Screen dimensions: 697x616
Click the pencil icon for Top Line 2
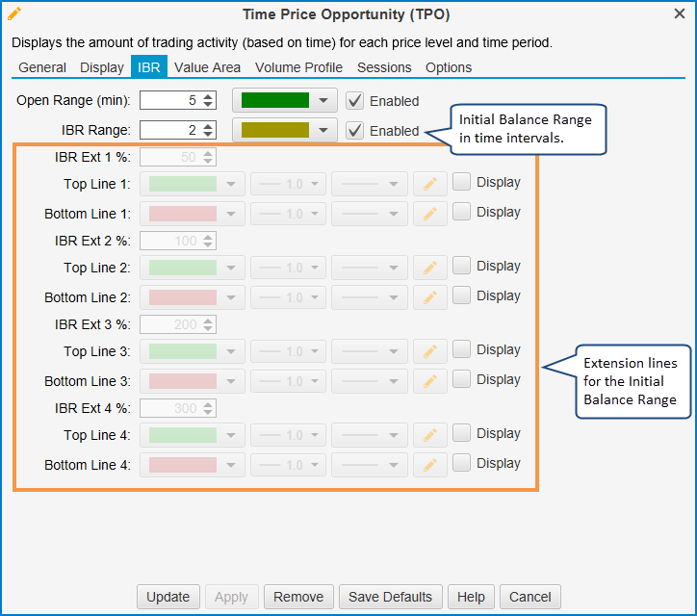coord(430,269)
